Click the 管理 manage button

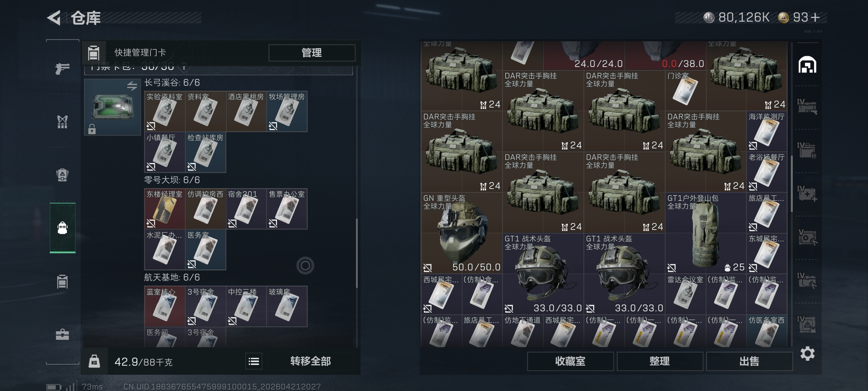click(x=312, y=53)
